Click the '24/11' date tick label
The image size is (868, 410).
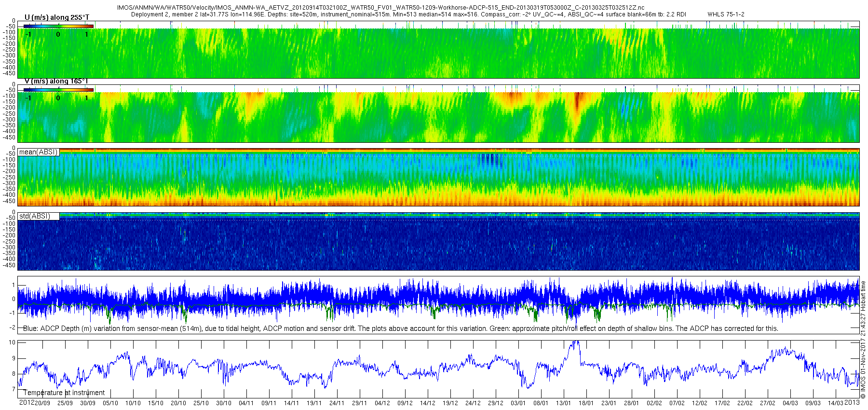coord(337,403)
